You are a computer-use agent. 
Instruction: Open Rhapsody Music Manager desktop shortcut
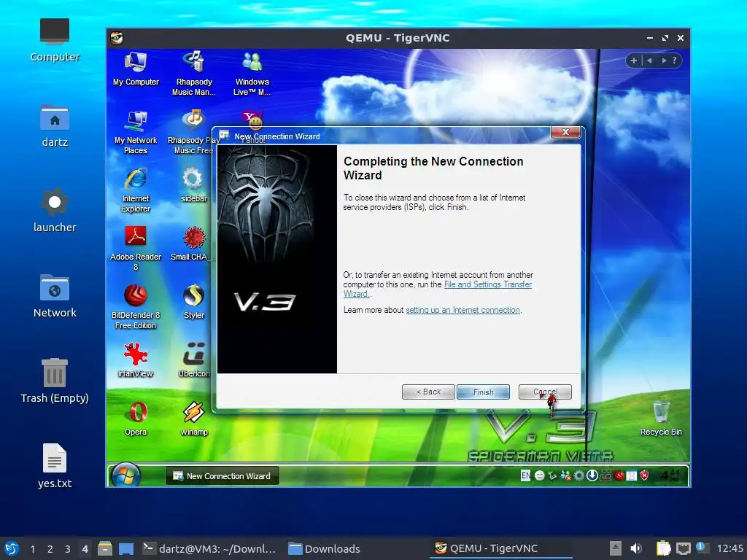point(194,73)
